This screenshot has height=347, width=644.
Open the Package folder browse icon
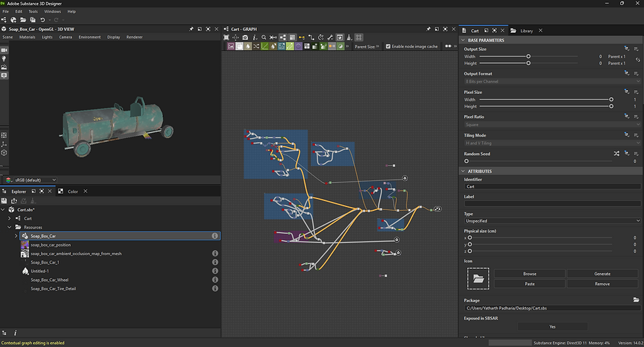[636, 300]
